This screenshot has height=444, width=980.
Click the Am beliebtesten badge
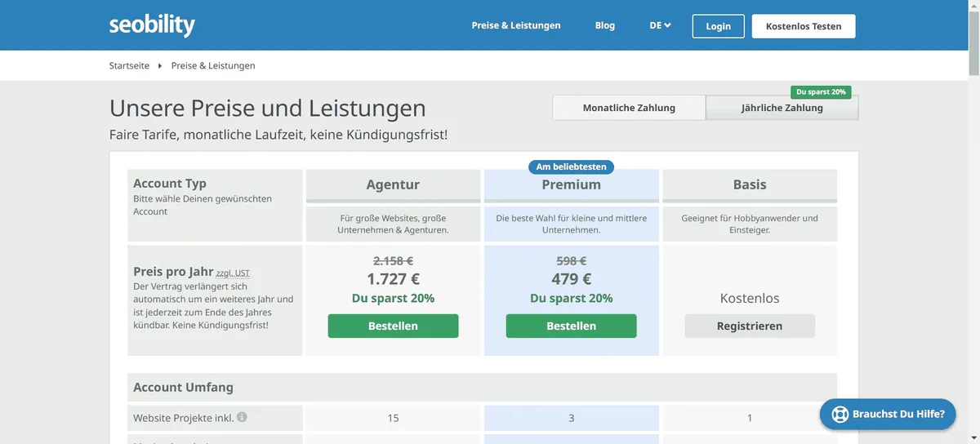572,166
